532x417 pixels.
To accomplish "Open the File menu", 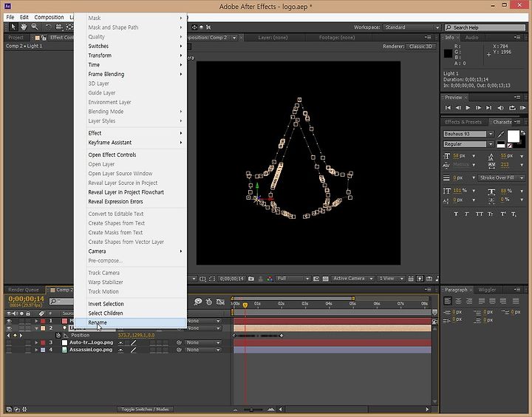I will (10, 17).
